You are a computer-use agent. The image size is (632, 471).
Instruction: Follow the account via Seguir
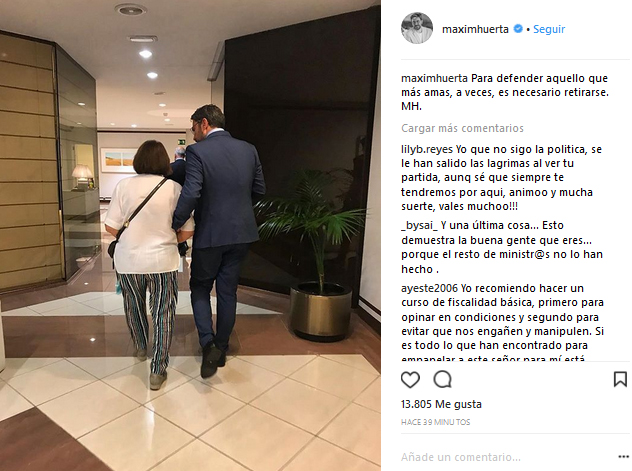(549, 29)
